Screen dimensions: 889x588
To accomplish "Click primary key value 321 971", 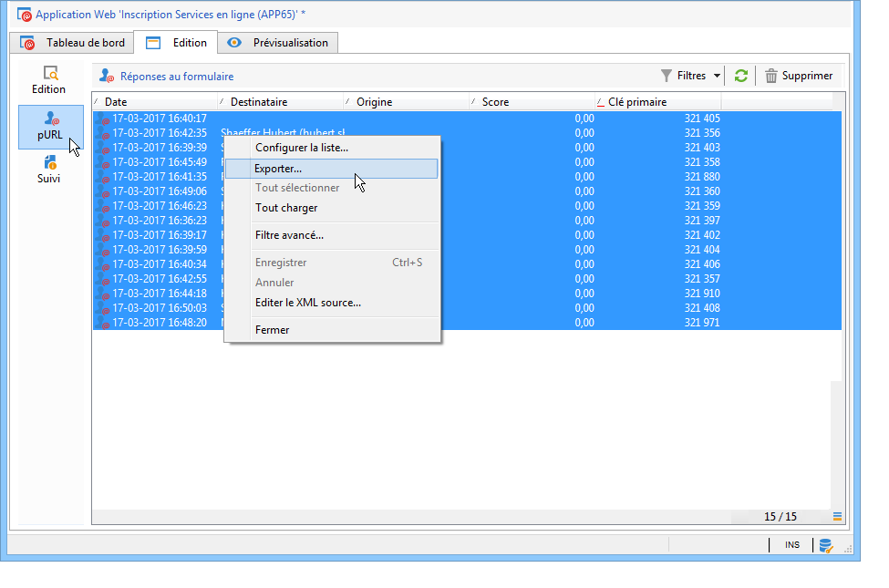I will 702,322.
